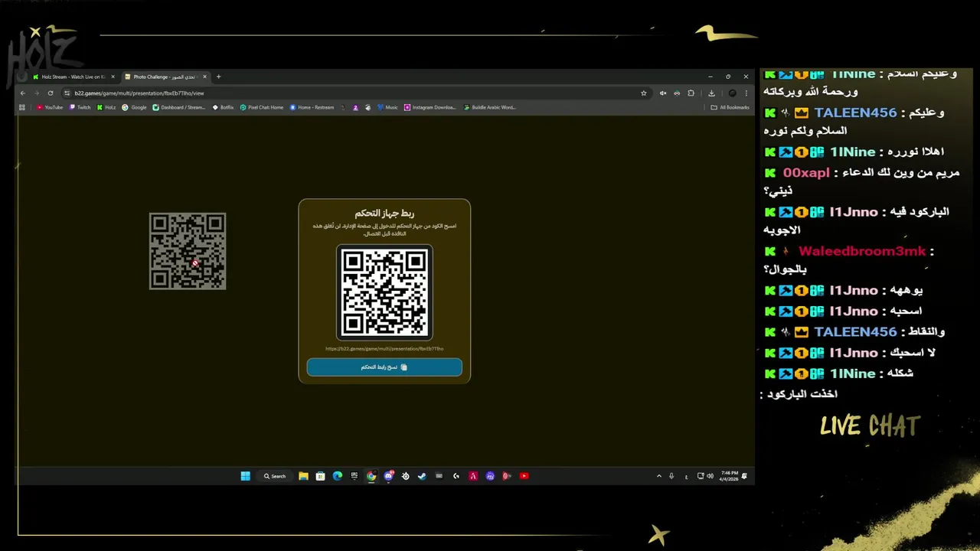Close the Photo Challenge tab

(x=204, y=77)
